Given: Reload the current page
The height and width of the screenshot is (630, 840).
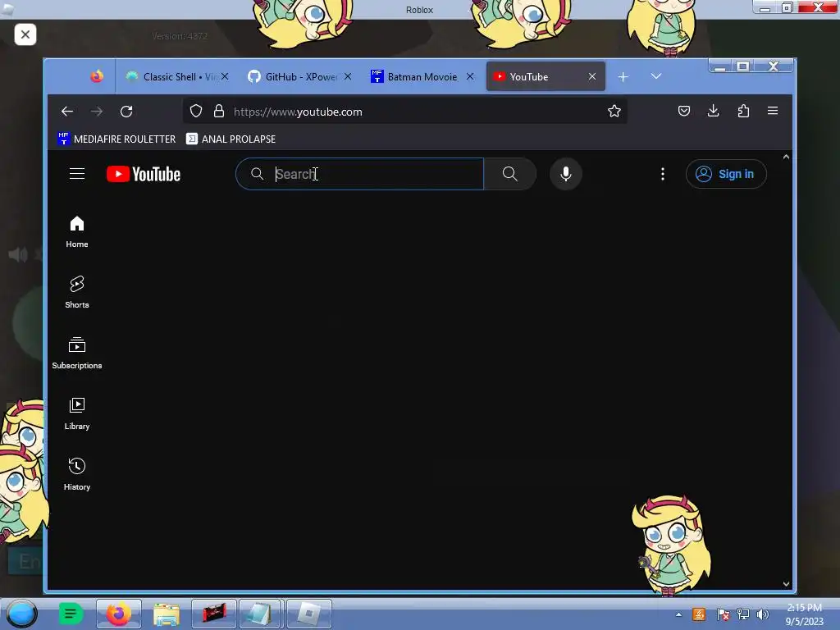Looking at the screenshot, I should pos(126,112).
